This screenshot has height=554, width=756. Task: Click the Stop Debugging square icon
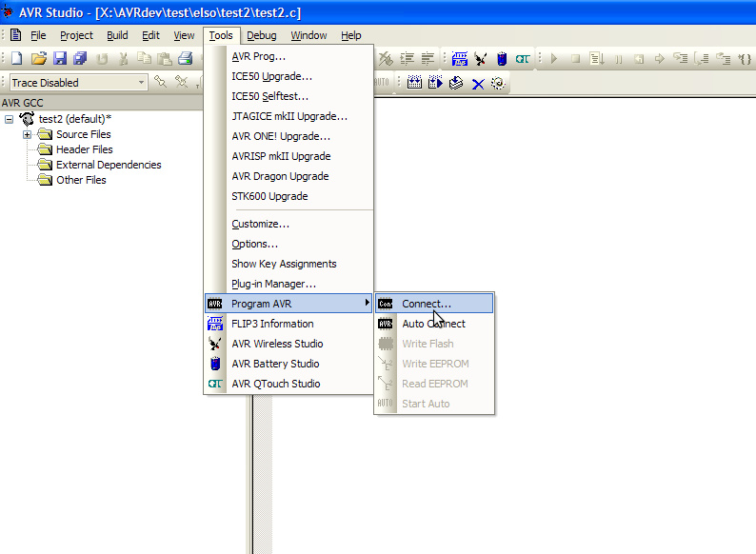[575, 59]
